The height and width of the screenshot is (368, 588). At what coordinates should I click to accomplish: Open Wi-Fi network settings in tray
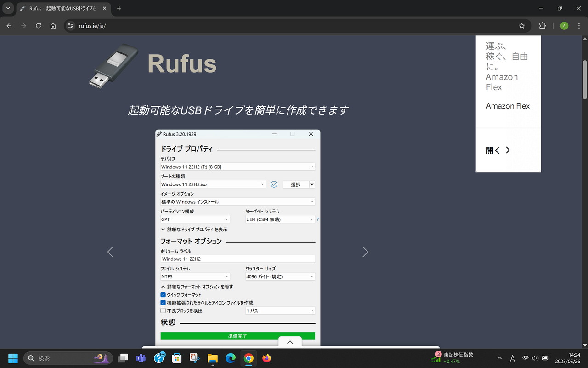(526, 358)
